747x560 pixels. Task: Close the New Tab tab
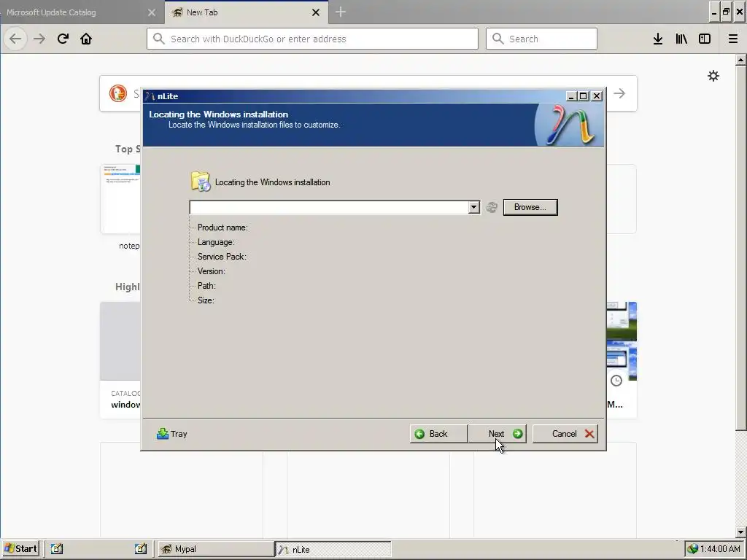point(316,12)
